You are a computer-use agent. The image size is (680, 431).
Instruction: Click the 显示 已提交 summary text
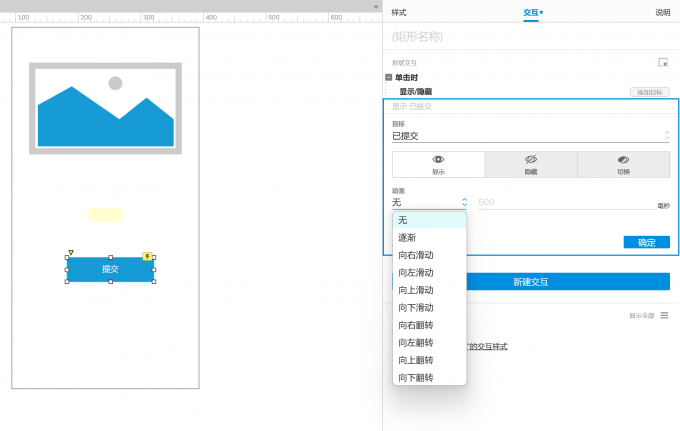click(412, 107)
